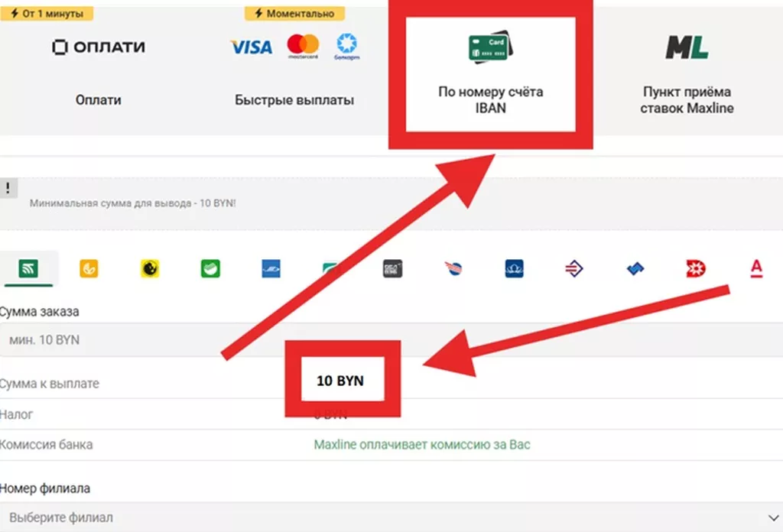Open the Выберите филиал dropdown
This screenshot has height=532, width=783.
coord(391,517)
